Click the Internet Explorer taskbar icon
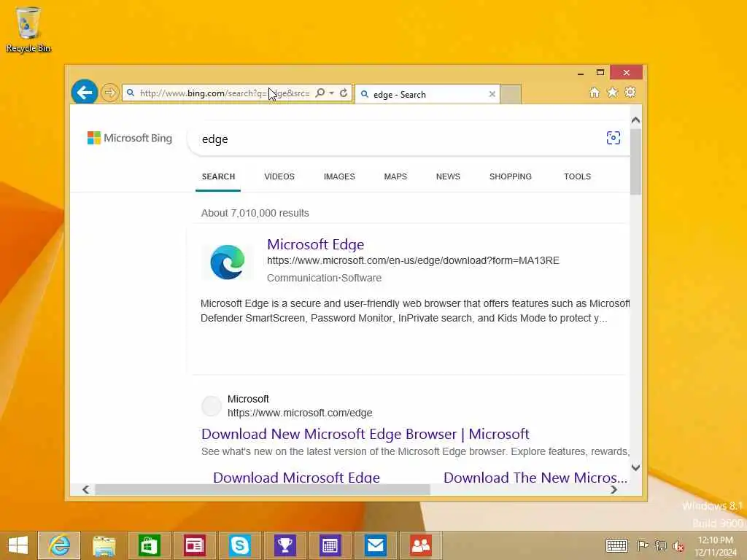The width and height of the screenshot is (747, 560). pos(59,545)
